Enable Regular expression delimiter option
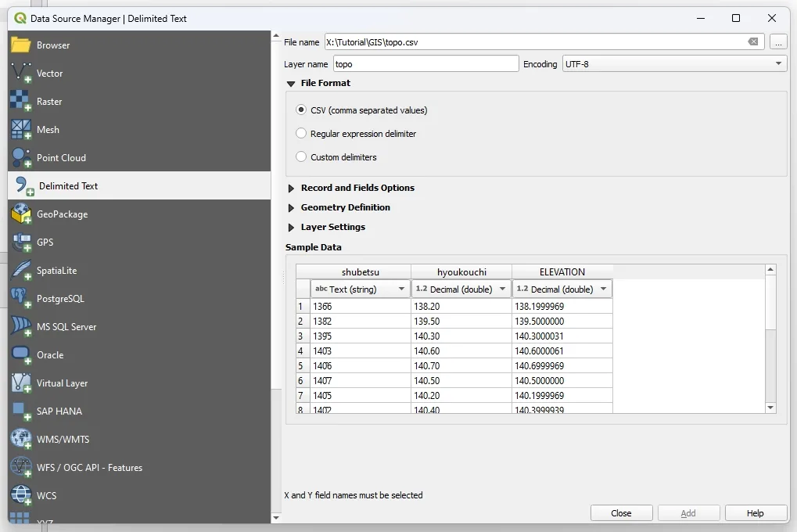Image resolution: width=797 pixels, height=532 pixels. (x=301, y=134)
